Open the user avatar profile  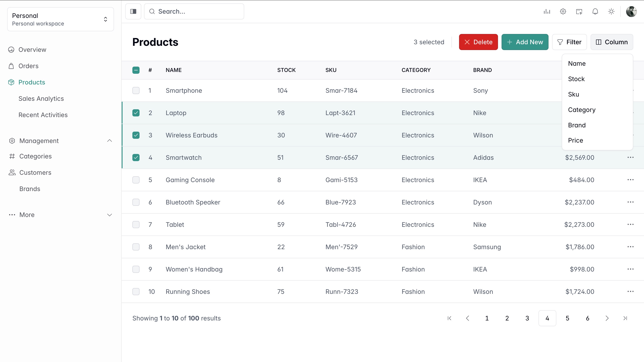[631, 11]
